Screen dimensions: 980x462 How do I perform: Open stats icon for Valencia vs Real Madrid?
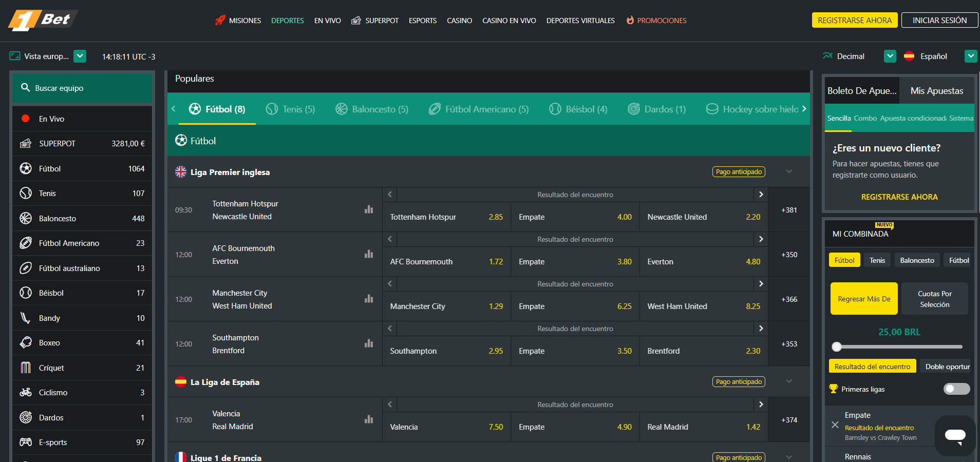(369, 419)
